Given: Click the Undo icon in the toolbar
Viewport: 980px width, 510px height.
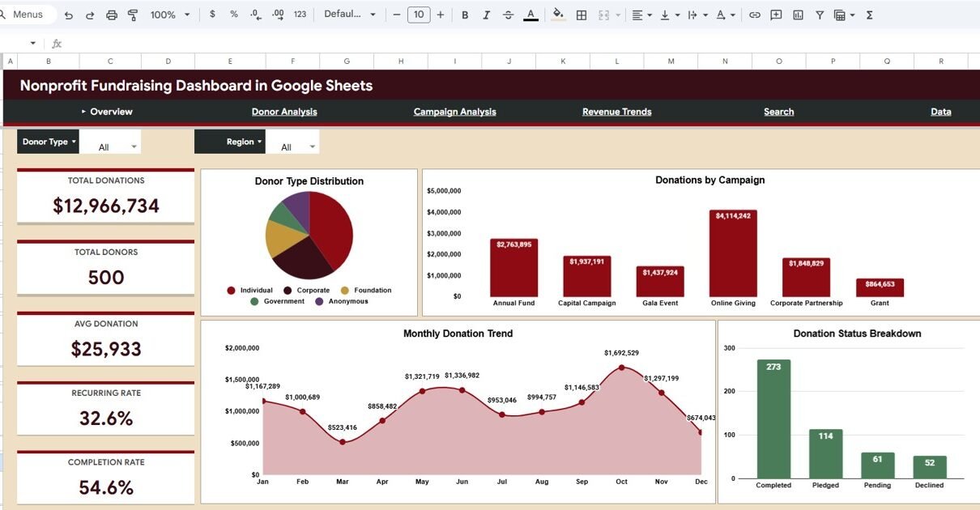Looking at the screenshot, I should pos(69,15).
